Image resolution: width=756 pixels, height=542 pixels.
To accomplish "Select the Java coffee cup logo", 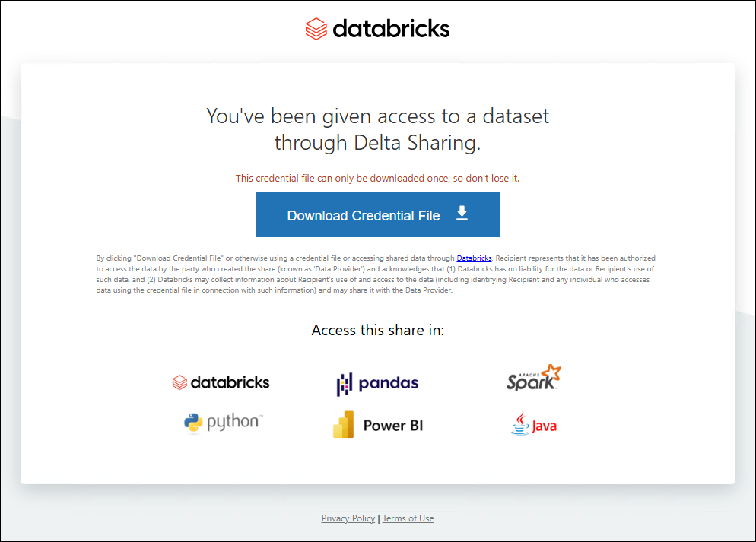I will [534, 424].
